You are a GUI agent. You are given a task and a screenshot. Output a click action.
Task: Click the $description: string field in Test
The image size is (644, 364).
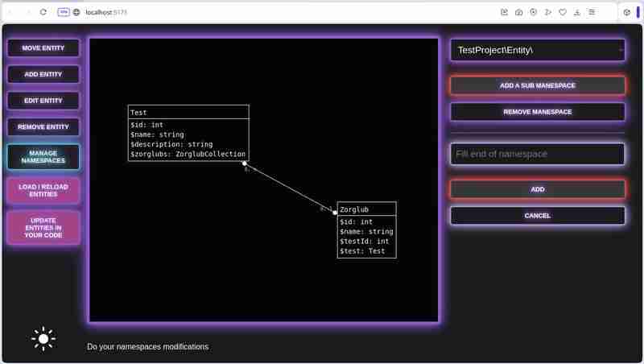pos(171,145)
